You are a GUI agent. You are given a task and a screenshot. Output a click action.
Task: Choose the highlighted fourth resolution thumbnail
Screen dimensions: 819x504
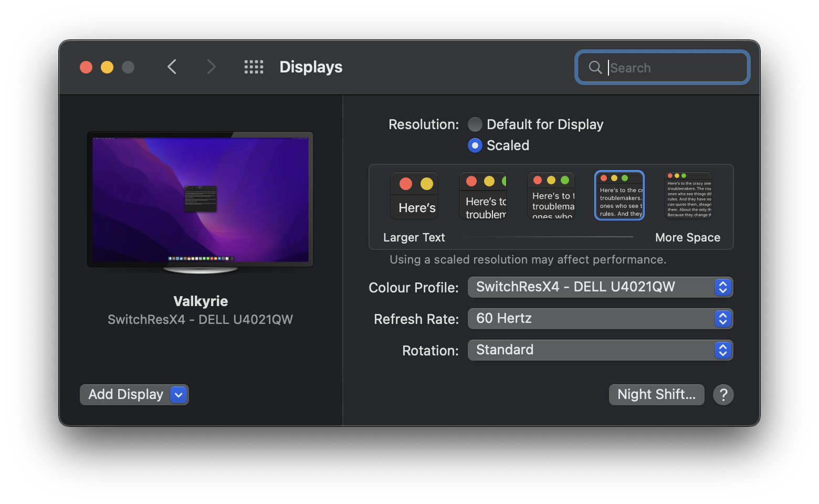619,195
